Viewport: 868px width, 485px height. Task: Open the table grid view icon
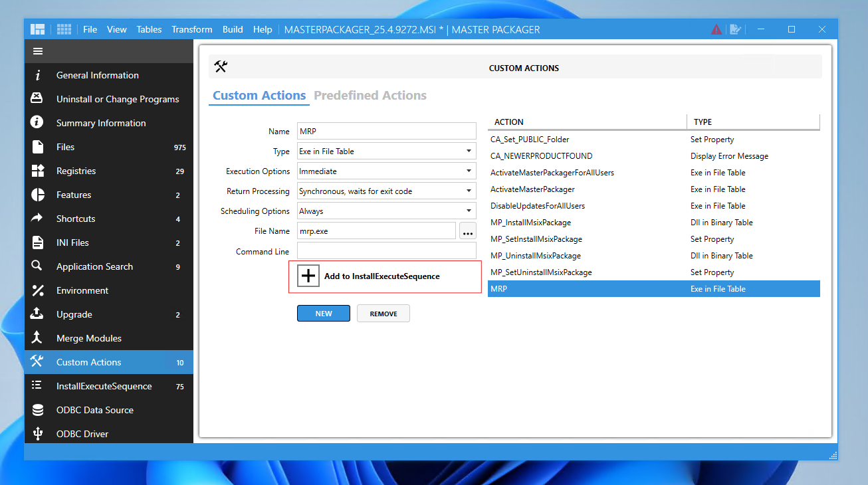coord(64,29)
